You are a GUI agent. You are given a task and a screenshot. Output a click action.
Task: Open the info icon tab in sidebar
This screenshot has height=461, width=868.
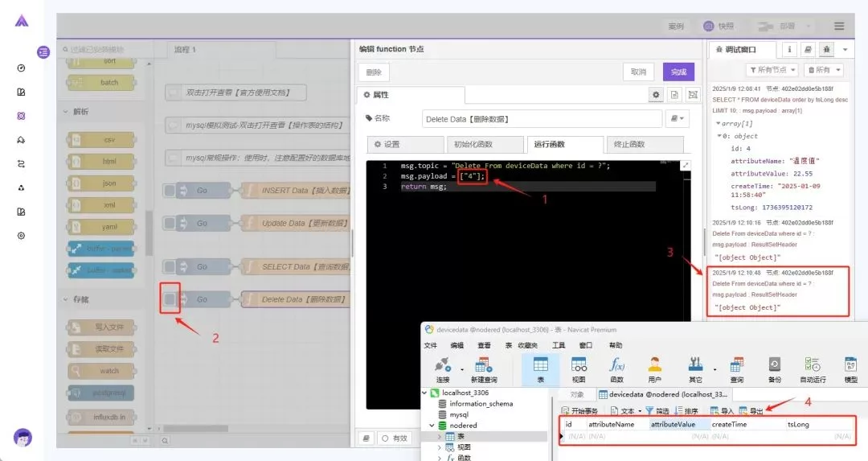(x=789, y=50)
